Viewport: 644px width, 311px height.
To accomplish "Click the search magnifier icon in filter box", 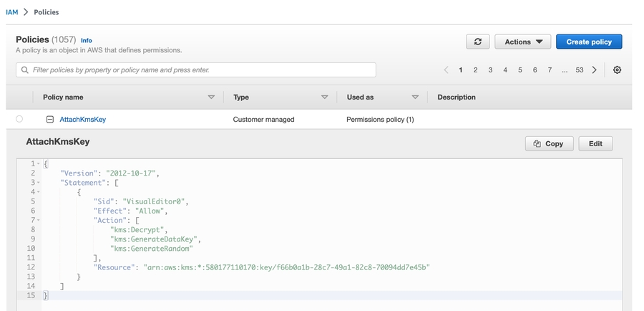I will pyautogui.click(x=25, y=70).
